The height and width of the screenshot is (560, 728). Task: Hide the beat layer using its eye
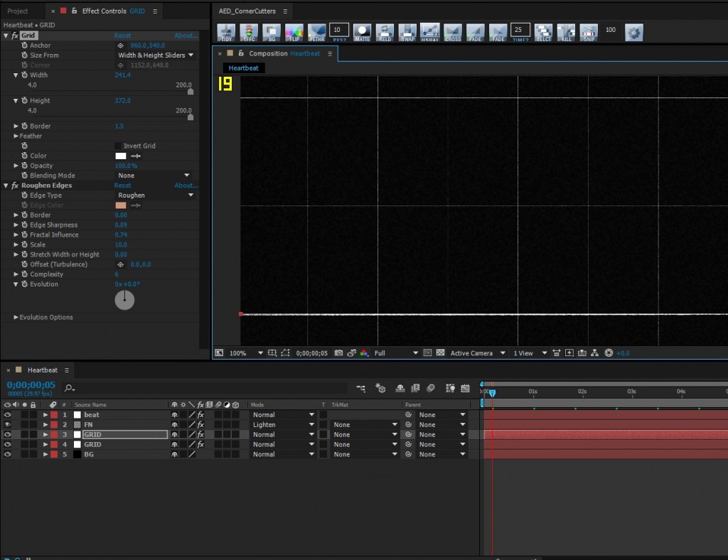8,415
